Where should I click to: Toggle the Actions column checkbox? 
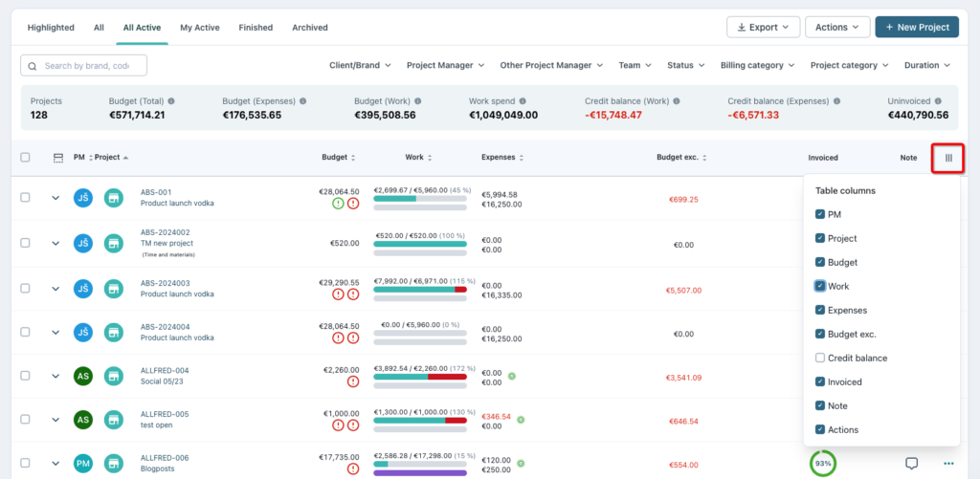coord(820,429)
